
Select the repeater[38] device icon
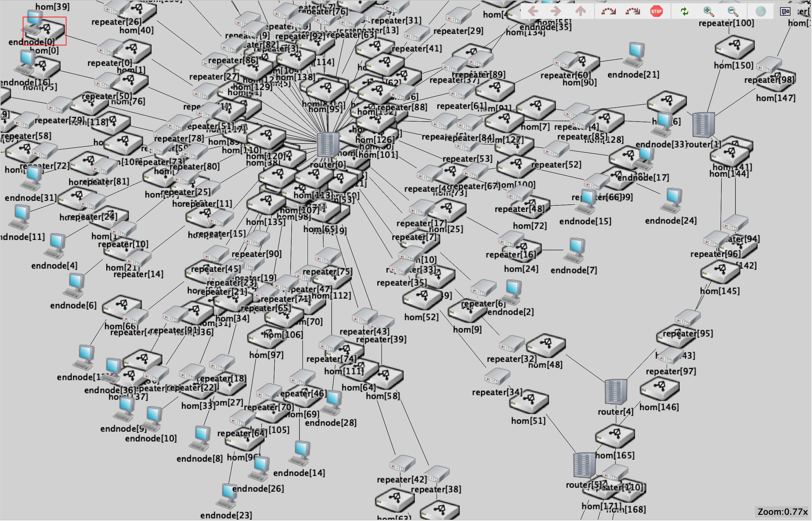pyautogui.click(x=437, y=475)
